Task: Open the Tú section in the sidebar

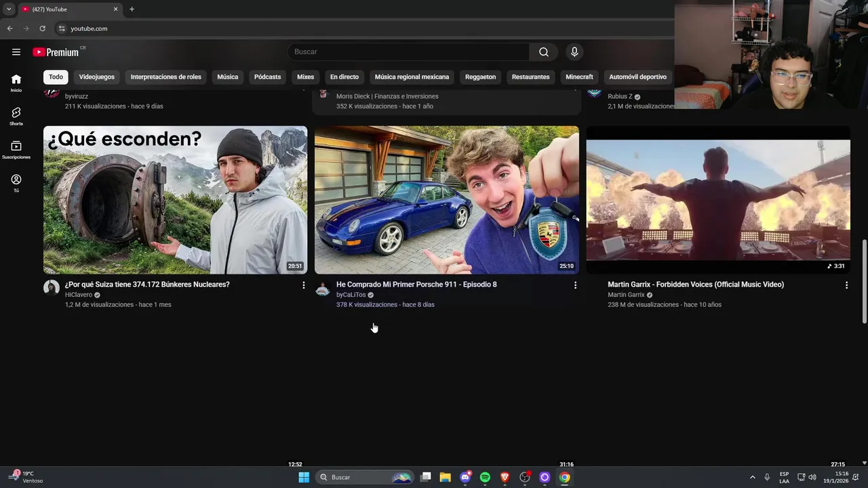Action: [16, 183]
